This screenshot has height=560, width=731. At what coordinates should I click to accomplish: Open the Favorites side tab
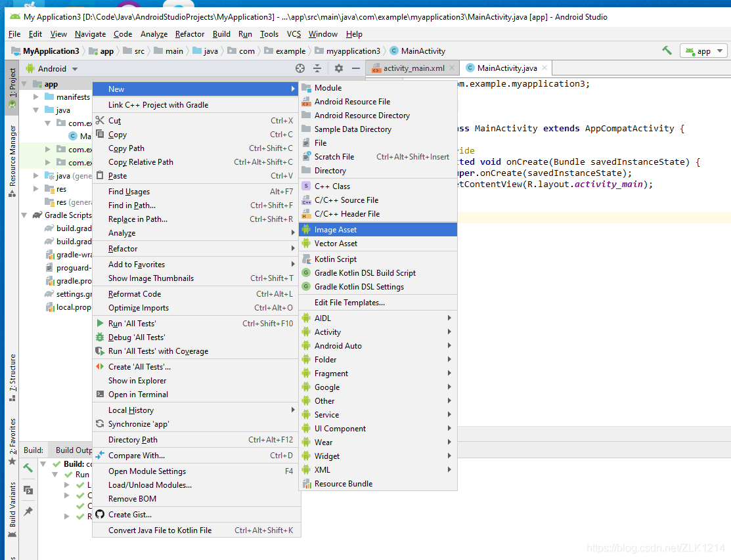(x=12, y=441)
